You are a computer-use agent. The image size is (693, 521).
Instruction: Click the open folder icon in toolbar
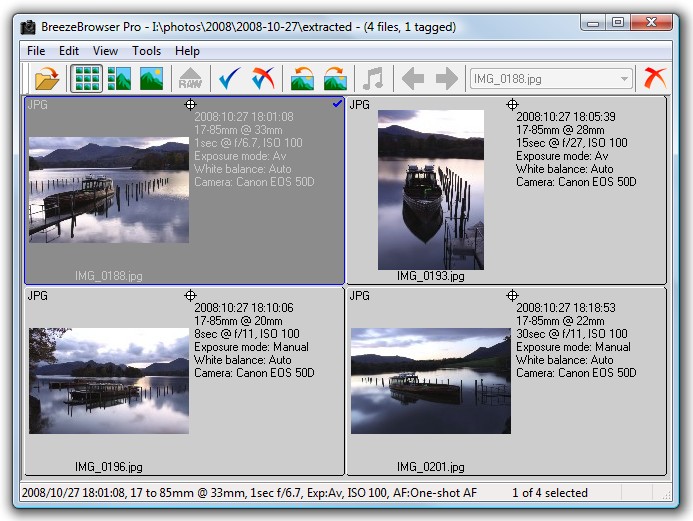tap(46, 79)
